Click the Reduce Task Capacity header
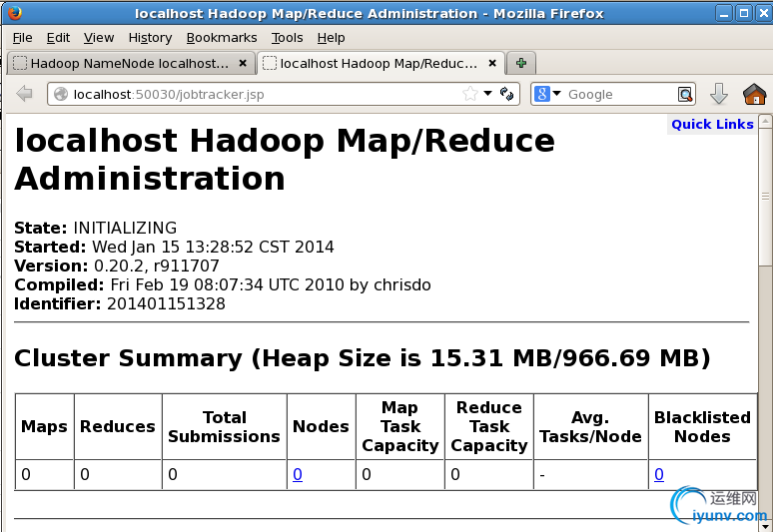Viewport: 773px width, 532px height. coord(489,426)
